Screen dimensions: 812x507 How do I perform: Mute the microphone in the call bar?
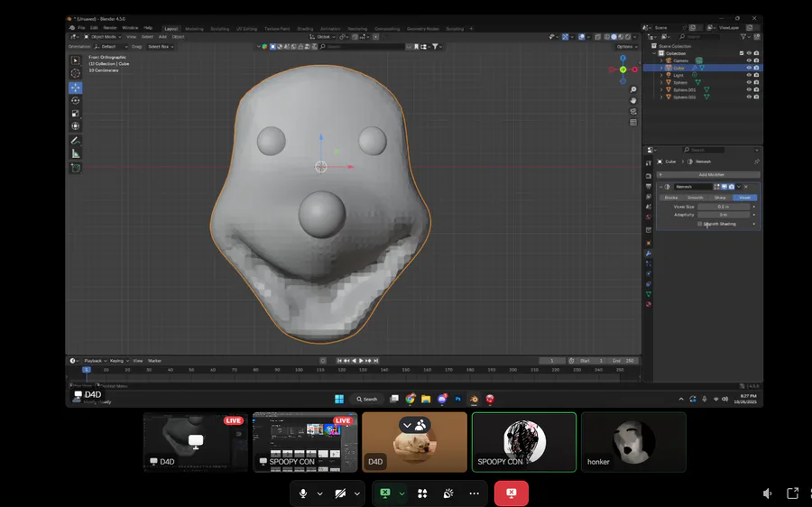(303, 493)
